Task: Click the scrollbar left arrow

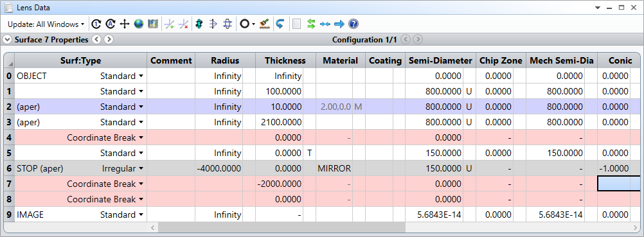Action: tap(152, 227)
